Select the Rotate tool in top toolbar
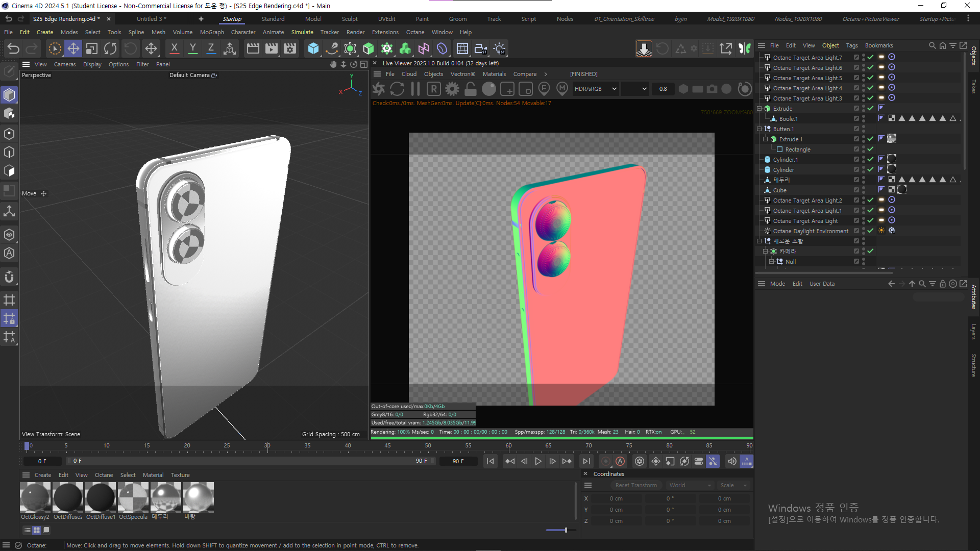This screenshot has height=551, width=980. coord(110,48)
